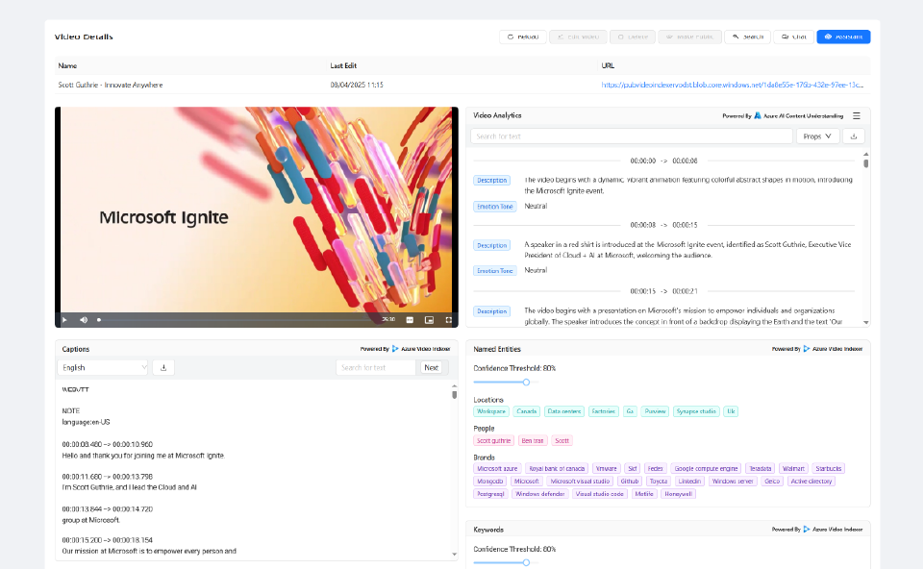
Task: Select the Honeywell brand tag
Action: (678, 494)
